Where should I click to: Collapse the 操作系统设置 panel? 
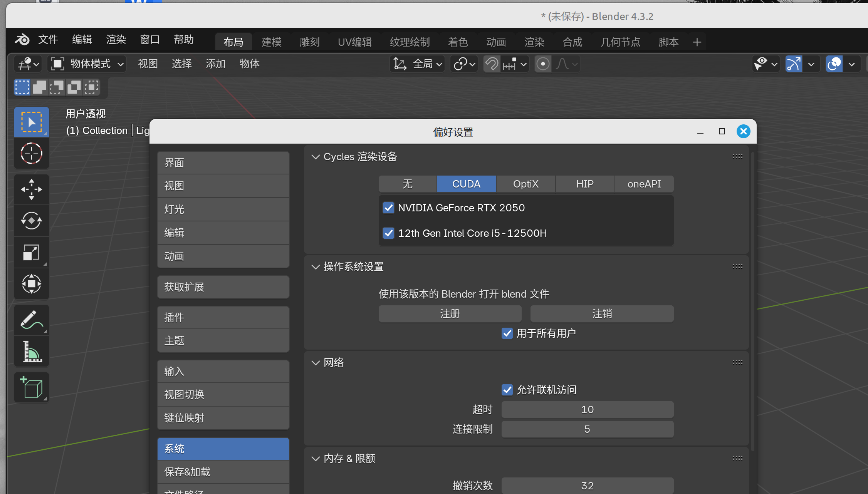point(316,267)
